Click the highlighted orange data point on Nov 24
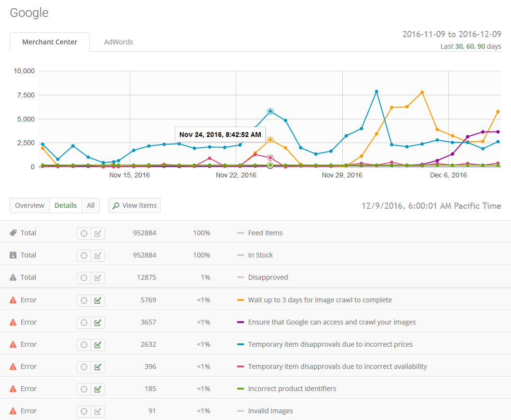 [x=270, y=140]
